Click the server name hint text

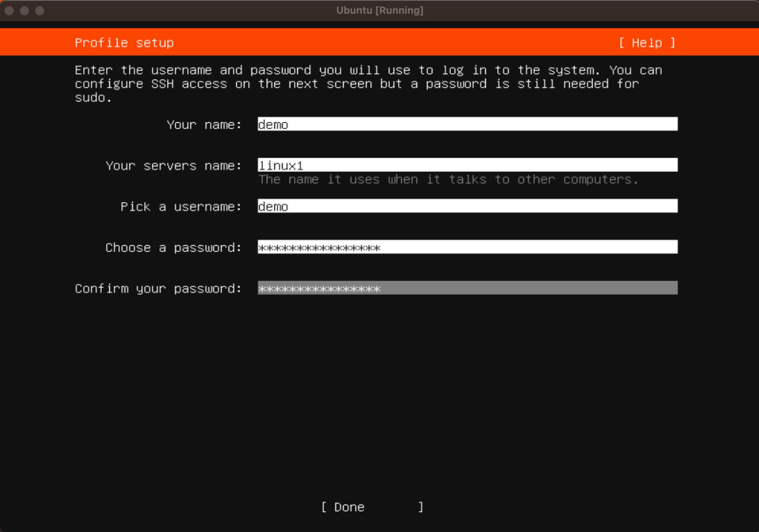coord(448,179)
